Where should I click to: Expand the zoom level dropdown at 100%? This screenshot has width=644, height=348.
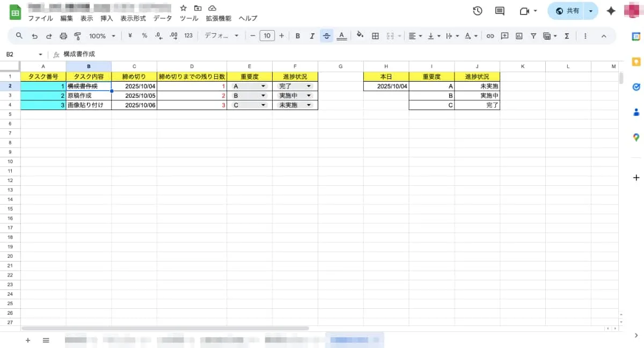tap(102, 35)
